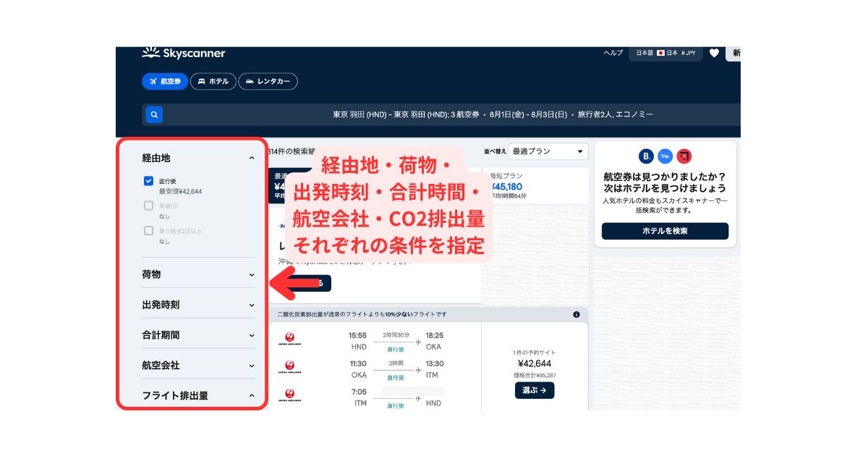Select the 航空券 tab
This screenshot has height=456, width=868.
(x=165, y=82)
